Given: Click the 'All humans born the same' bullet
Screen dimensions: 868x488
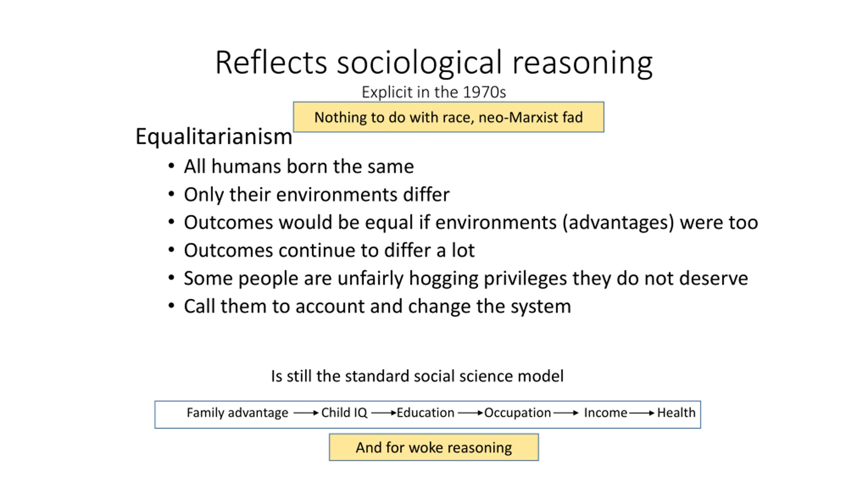Looking at the screenshot, I should 299,166.
